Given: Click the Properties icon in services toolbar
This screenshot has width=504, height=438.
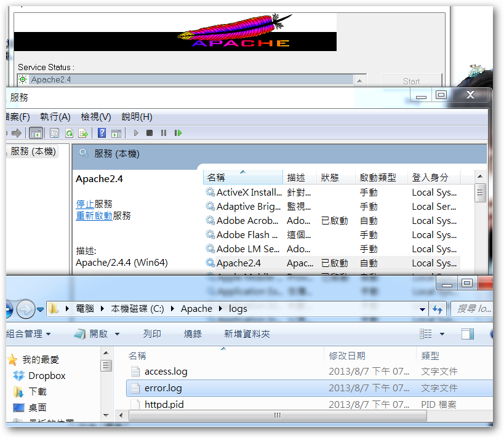Looking at the screenshot, I should 54,133.
